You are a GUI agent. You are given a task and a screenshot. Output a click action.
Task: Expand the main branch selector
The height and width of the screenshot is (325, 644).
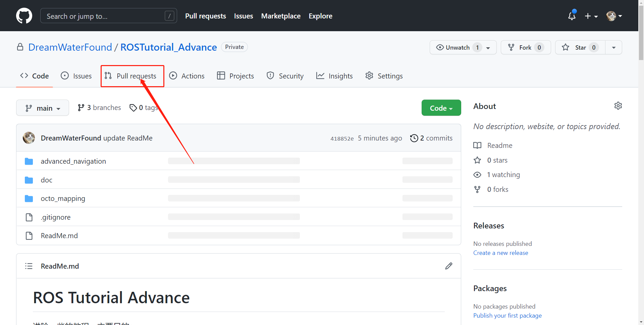coord(43,108)
